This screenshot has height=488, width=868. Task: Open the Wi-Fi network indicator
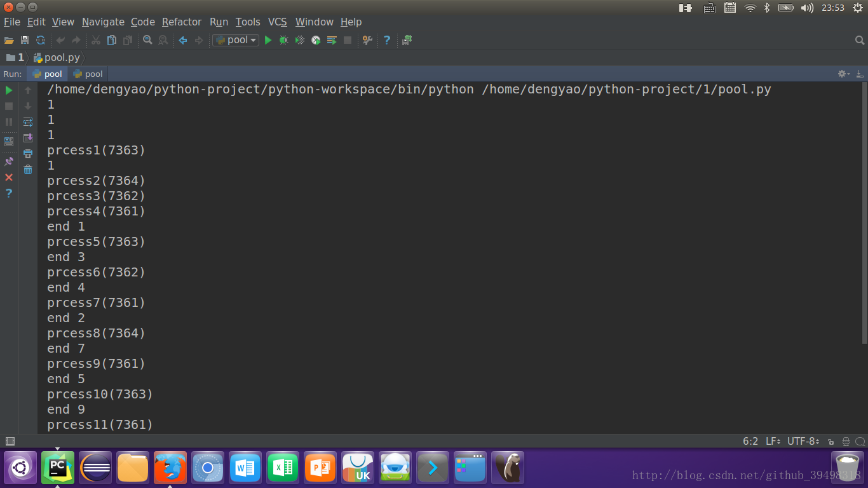coord(750,8)
